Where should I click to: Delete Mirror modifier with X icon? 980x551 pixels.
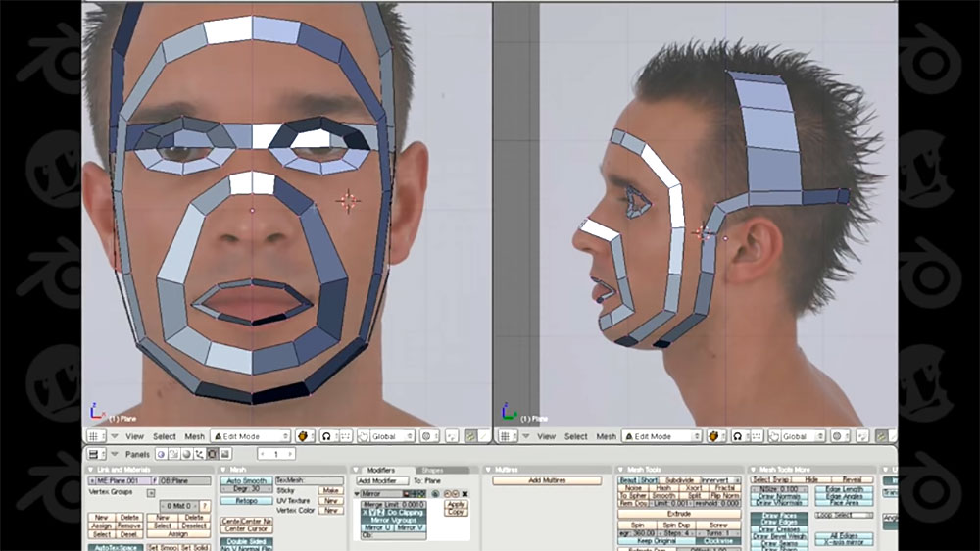click(465, 494)
